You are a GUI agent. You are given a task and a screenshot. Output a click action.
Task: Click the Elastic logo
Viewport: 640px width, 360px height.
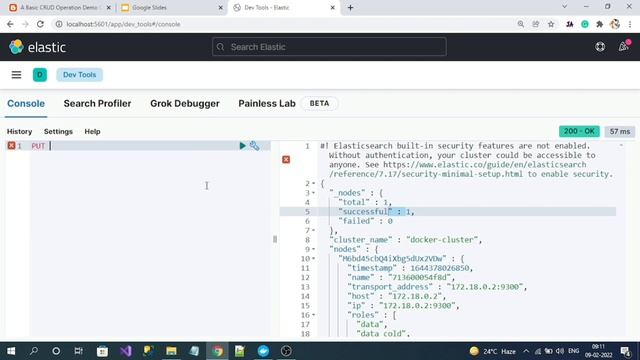point(37,47)
